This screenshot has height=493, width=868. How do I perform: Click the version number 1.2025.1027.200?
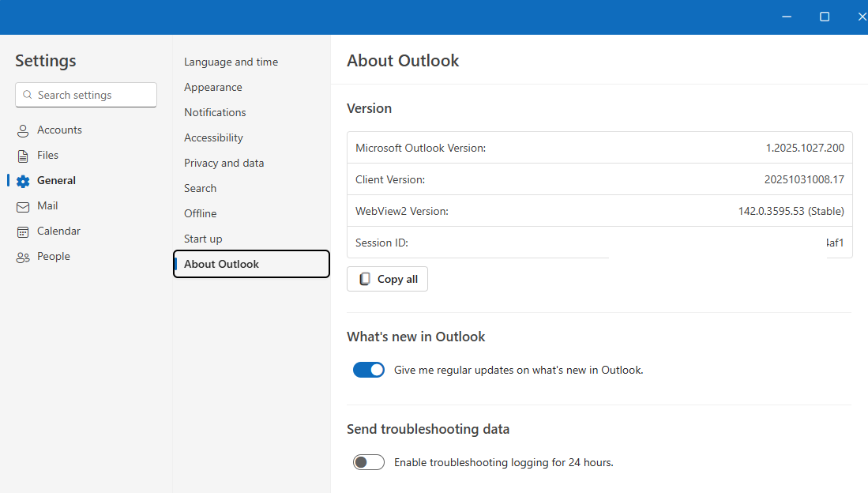tap(805, 148)
